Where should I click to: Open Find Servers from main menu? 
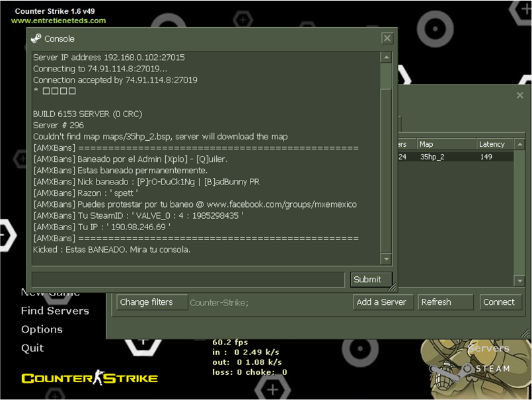click(x=55, y=311)
